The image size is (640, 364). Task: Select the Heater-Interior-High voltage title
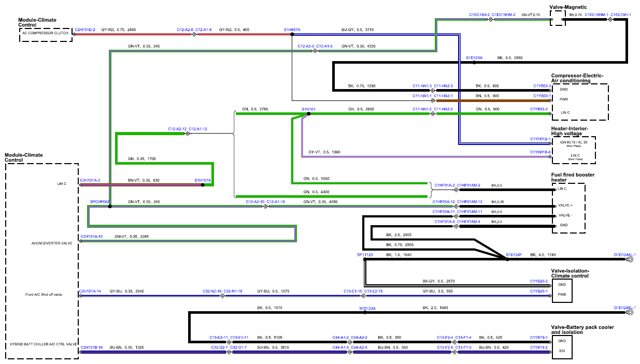(570, 131)
